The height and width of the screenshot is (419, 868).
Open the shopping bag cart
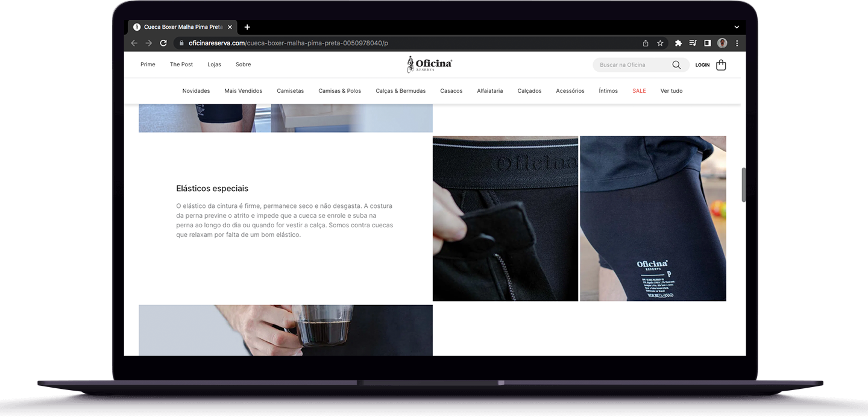click(x=721, y=65)
